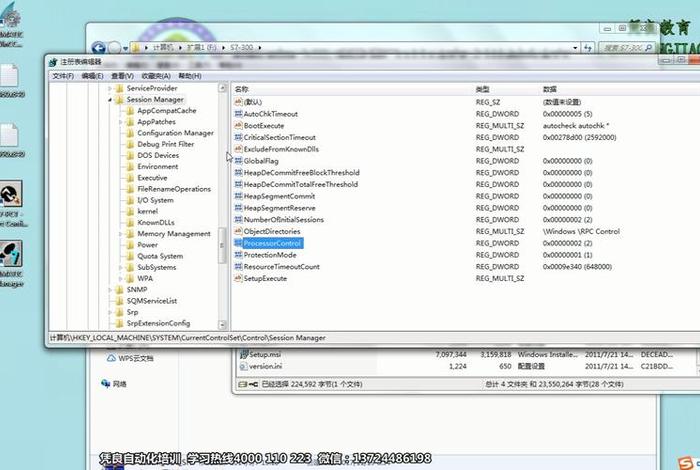Click the (默认) default value icon
The width and height of the screenshot is (700, 470).
pyautogui.click(x=238, y=102)
